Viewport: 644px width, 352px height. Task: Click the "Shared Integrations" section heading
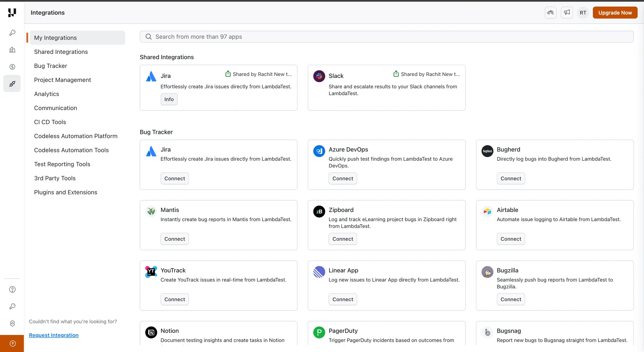[167, 57]
